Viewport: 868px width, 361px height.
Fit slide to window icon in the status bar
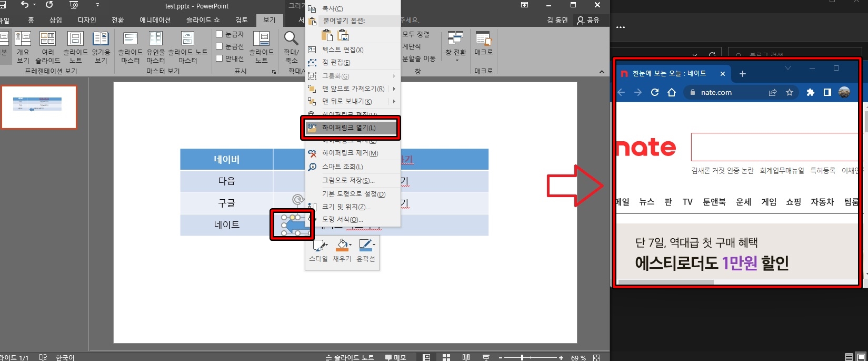tap(596, 357)
